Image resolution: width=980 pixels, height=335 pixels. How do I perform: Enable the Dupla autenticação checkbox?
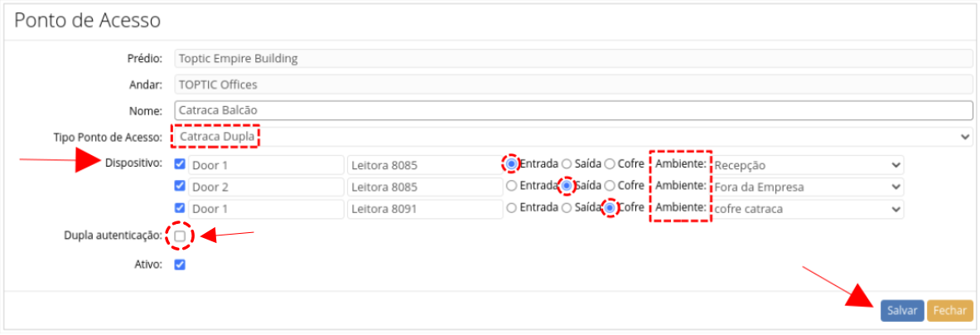click(180, 236)
